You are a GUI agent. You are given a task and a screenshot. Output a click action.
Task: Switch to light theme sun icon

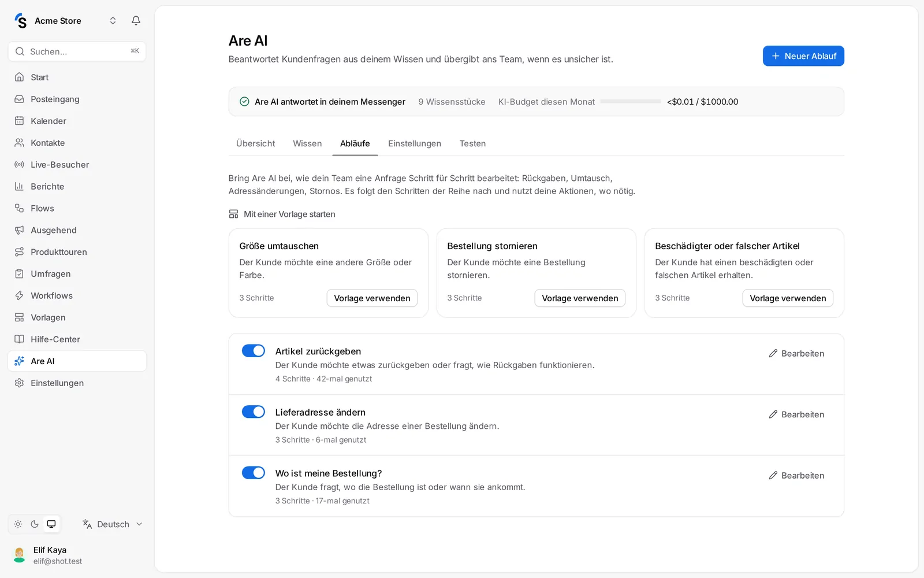18,524
